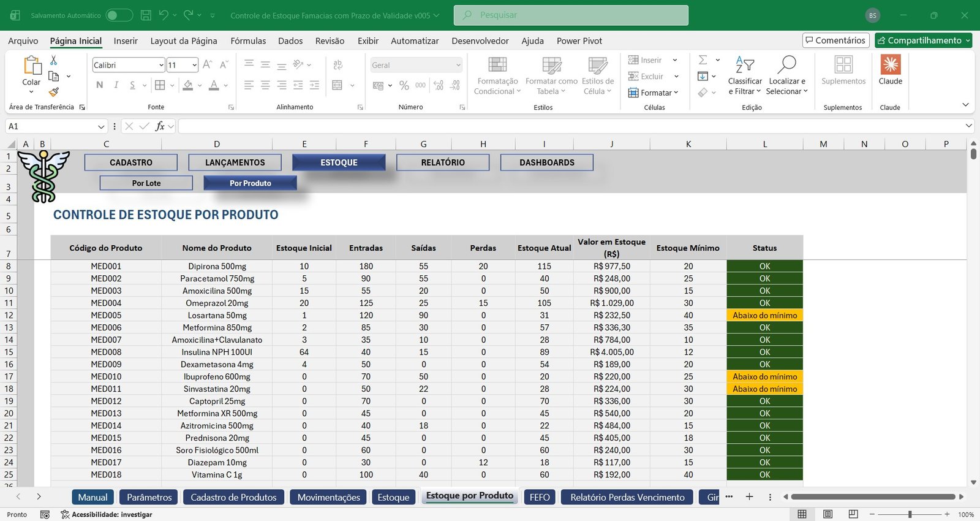This screenshot has height=521, width=980.
Task: Expand the Inserir cells dropdown arrow
Action: 675,60
